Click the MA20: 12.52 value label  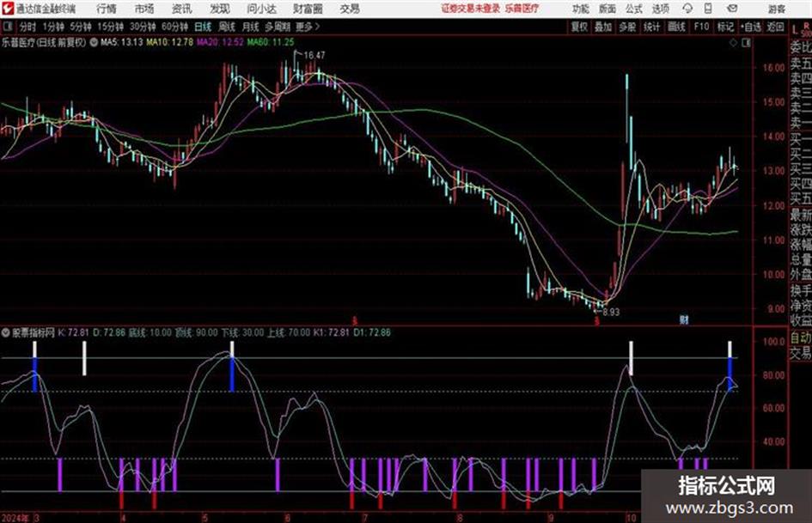click(220, 42)
